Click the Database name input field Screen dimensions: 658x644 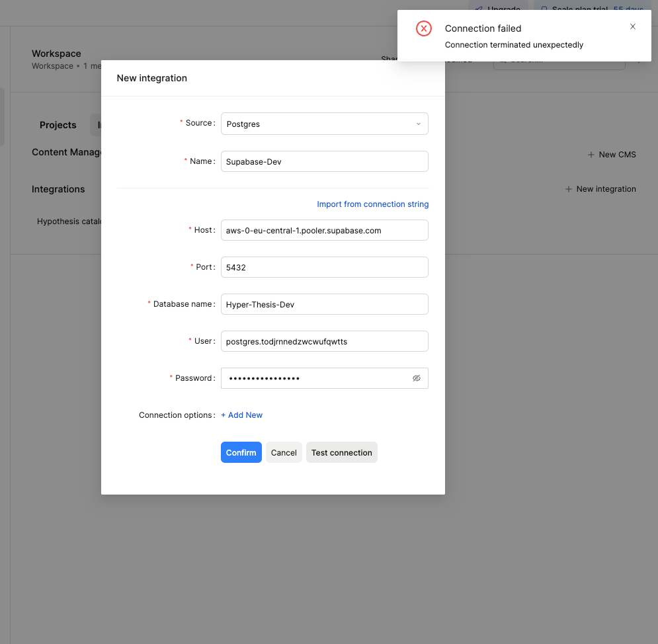point(324,304)
